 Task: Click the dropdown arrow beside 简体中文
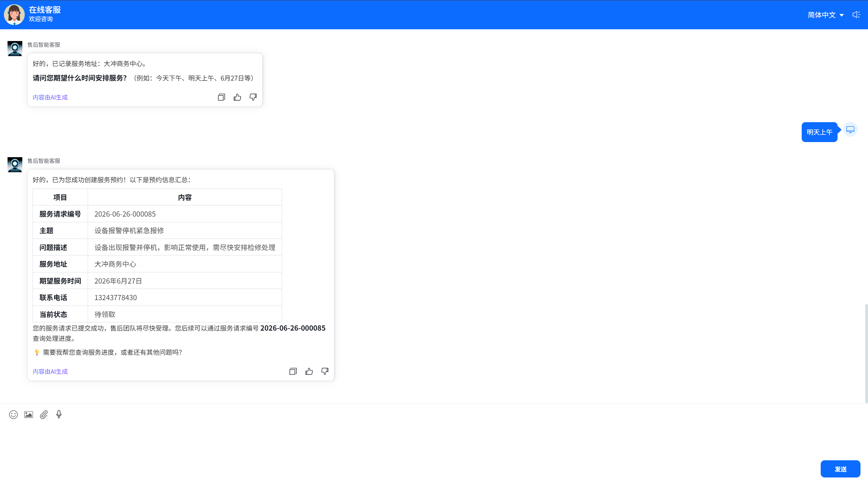coord(841,15)
